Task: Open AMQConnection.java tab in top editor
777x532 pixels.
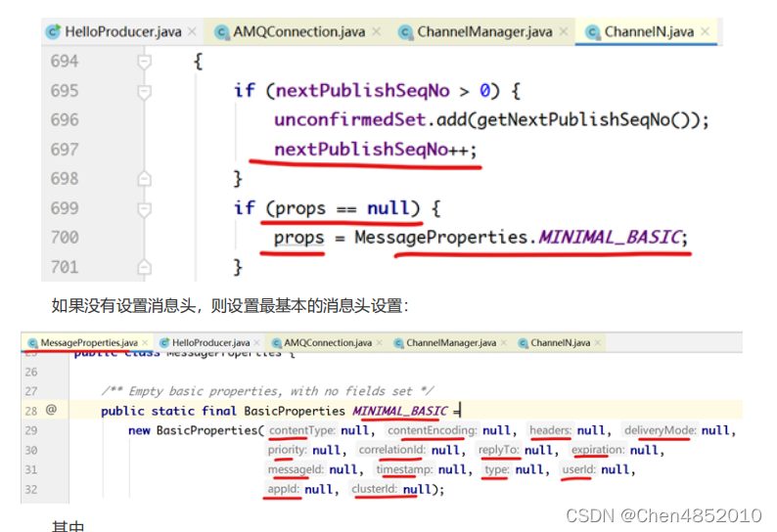Action: [298, 31]
